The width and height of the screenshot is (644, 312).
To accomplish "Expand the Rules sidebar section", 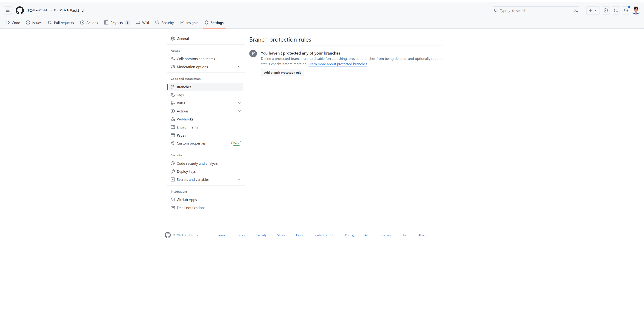I will 239,103.
